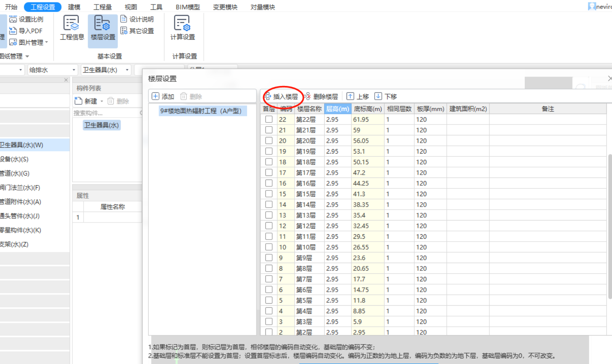Check the checkbox for 第5层
Screen dimensions: 612x364
click(269, 300)
